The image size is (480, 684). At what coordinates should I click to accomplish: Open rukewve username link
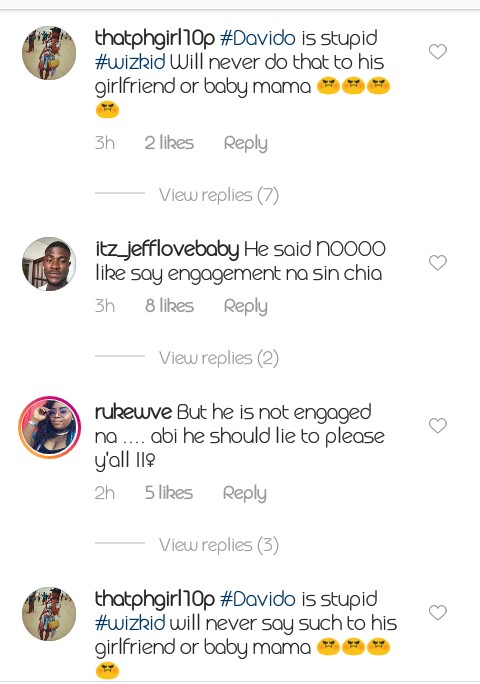(x=134, y=412)
